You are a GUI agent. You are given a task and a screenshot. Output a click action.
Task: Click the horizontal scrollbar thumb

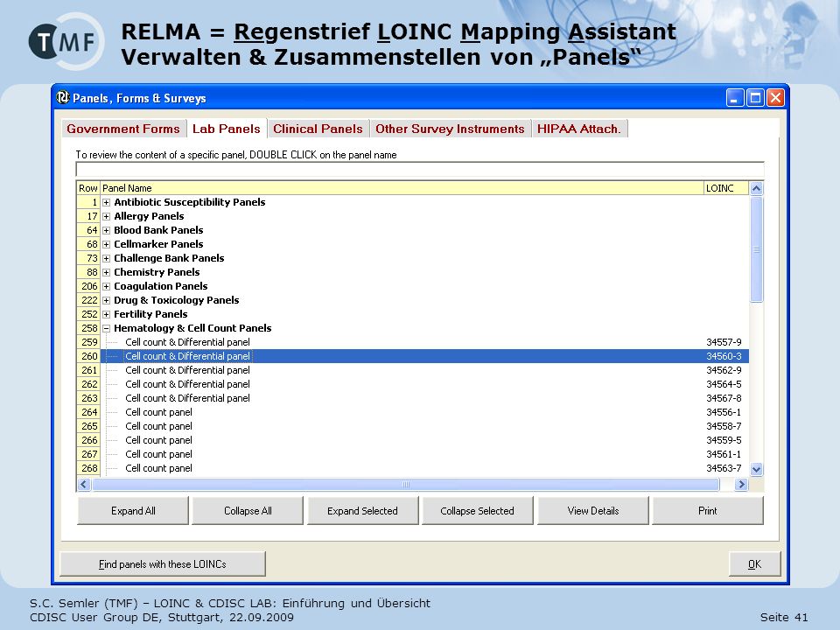pyautogui.click(x=405, y=484)
